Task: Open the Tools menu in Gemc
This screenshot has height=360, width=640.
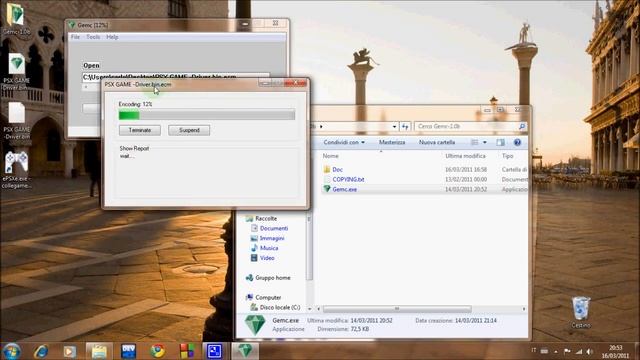Action: [93, 37]
